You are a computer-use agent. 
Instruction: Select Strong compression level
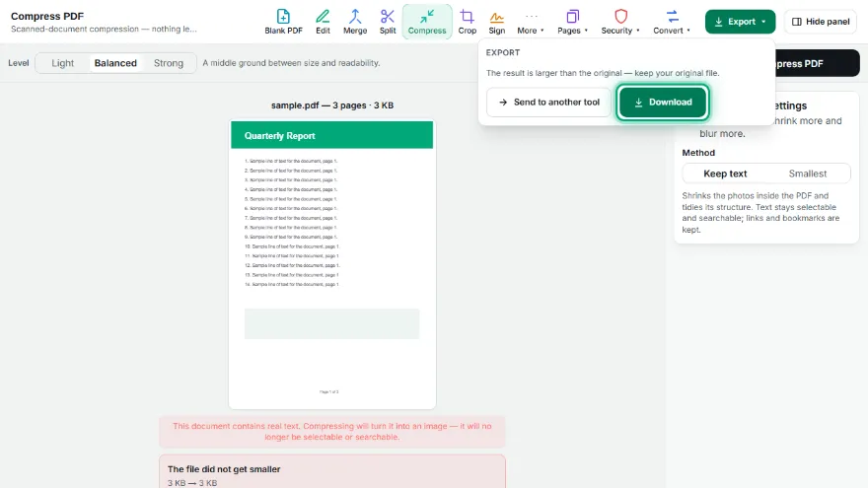pyautogui.click(x=169, y=63)
